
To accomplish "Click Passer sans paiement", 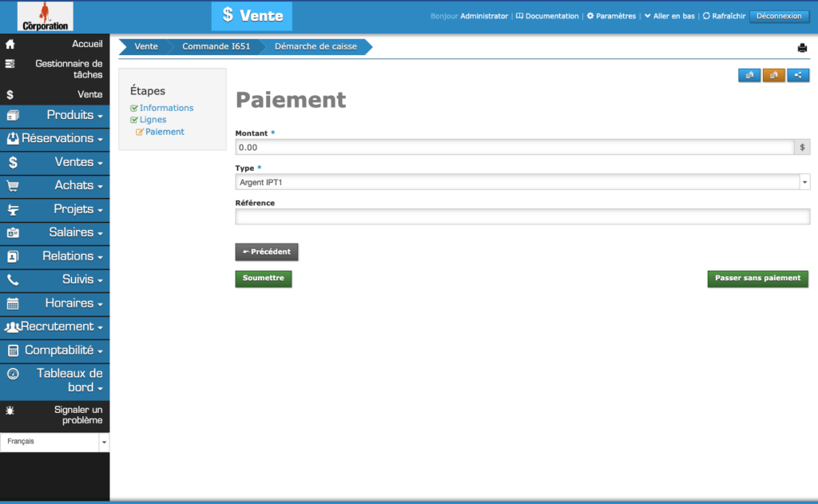I will click(x=757, y=279).
